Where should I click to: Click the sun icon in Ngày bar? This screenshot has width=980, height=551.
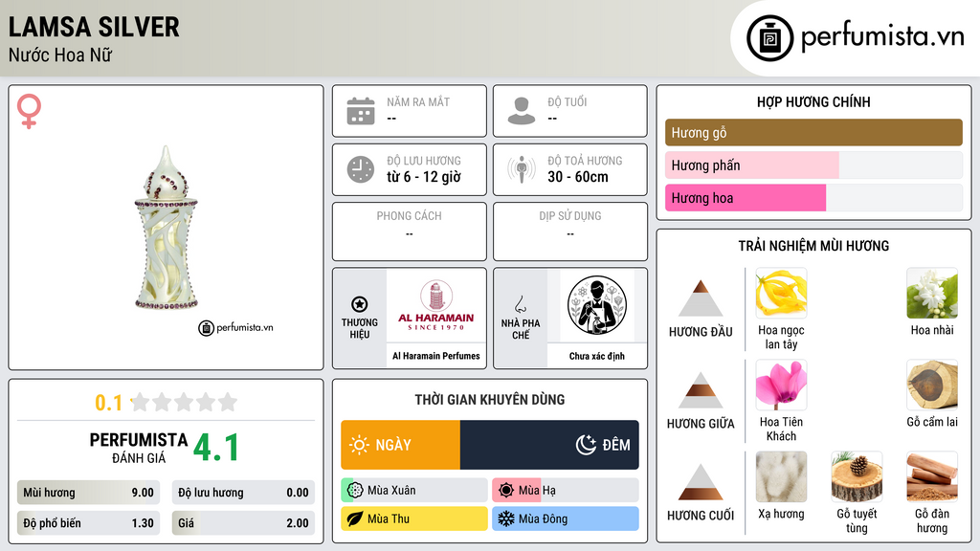pyautogui.click(x=359, y=445)
